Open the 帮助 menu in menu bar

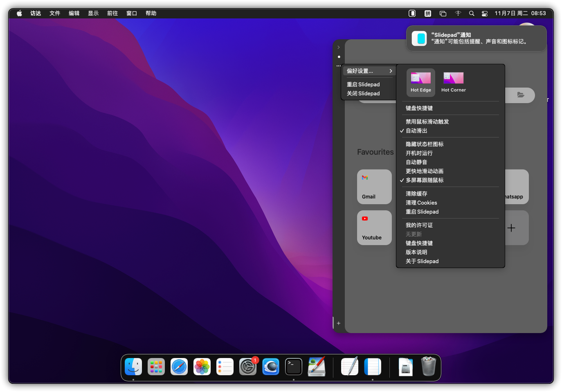click(x=151, y=13)
